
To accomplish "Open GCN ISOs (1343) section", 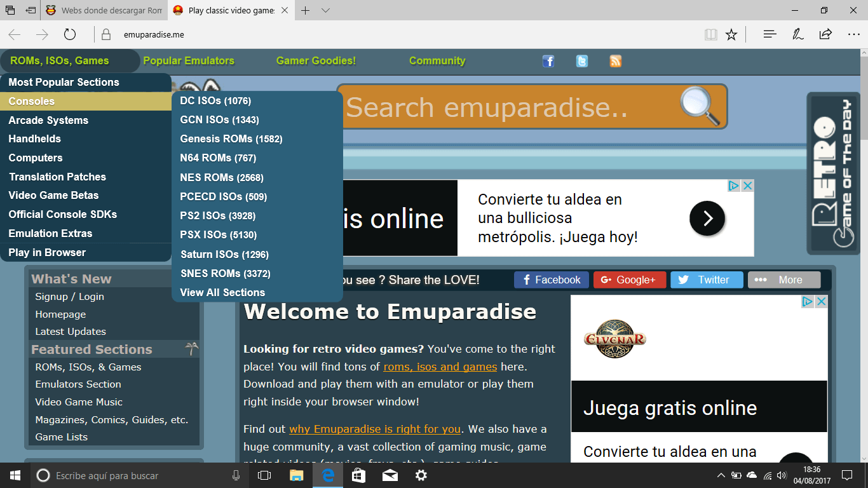I will tap(257, 119).
